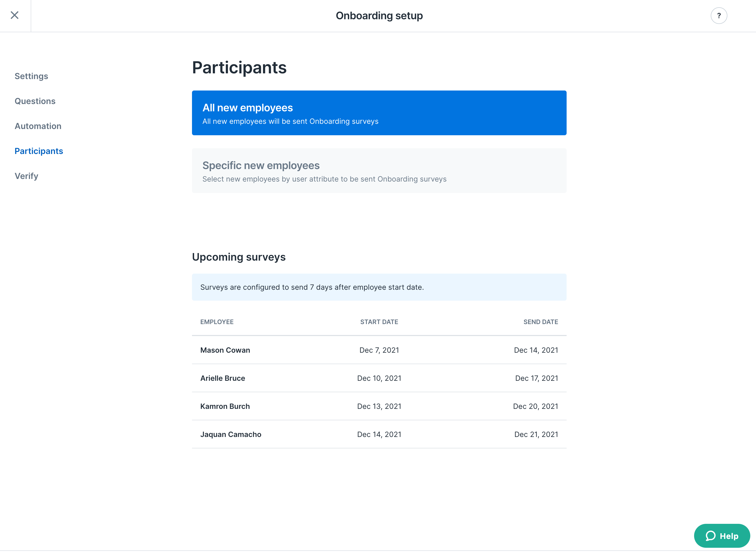Close the Onboarding setup dialog

tap(14, 15)
